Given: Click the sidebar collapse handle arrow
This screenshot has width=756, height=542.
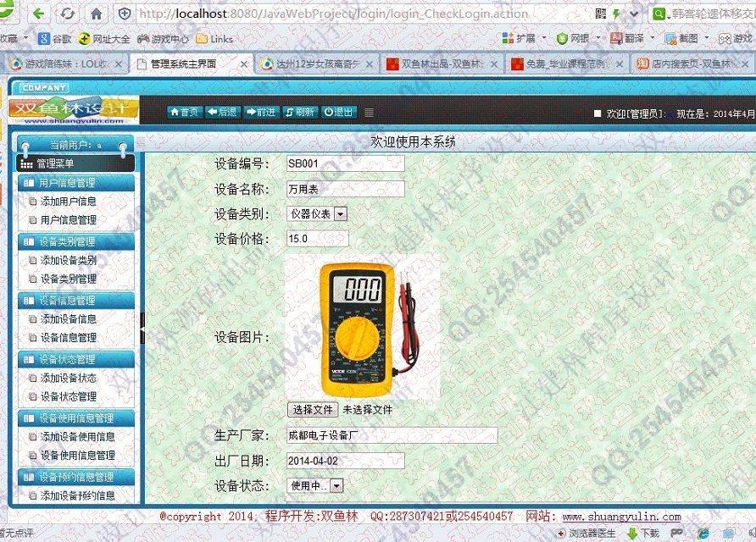Looking at the screenshot, I should point(142,328).
